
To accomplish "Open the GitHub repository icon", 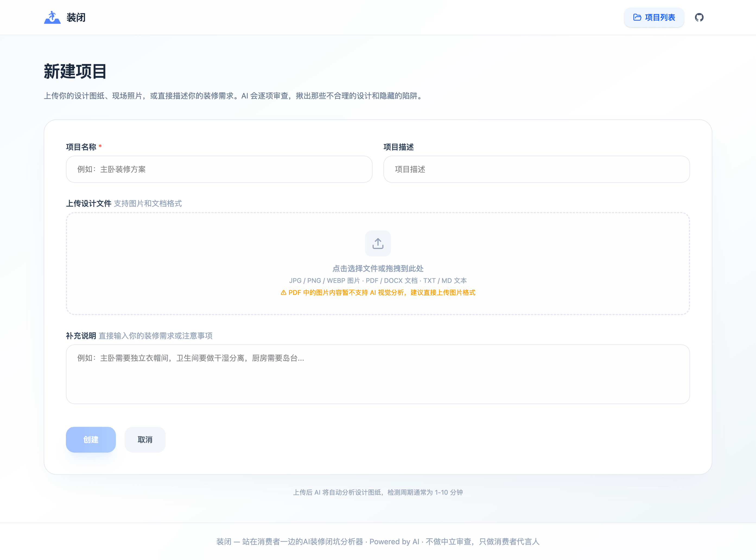I will tap(699, 17).
